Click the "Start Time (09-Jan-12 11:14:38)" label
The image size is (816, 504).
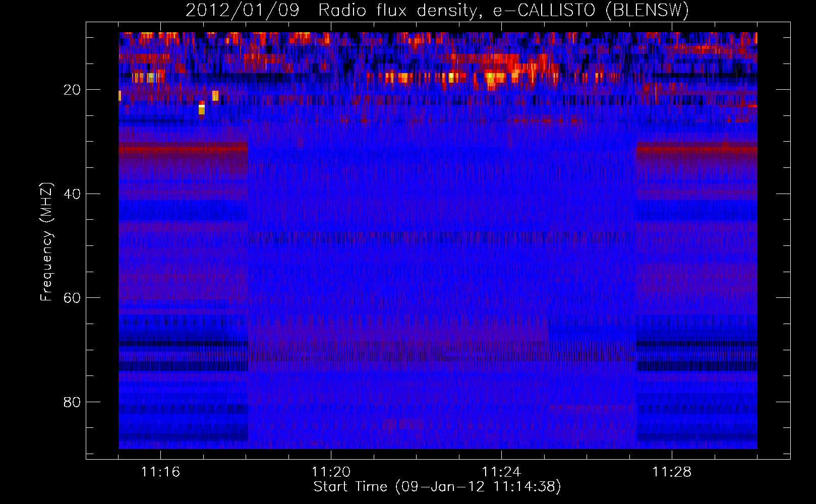[437, 487]
